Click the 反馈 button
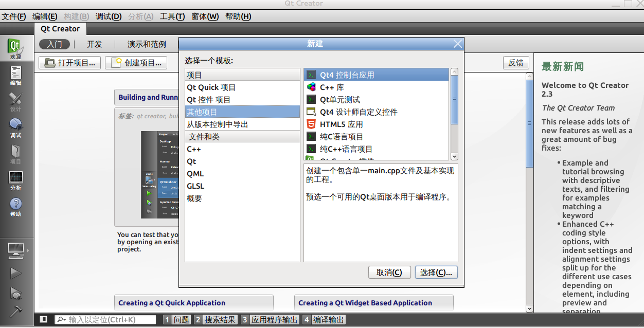The height and width of the screenshot is (328, 644). (x=516, y=63)
